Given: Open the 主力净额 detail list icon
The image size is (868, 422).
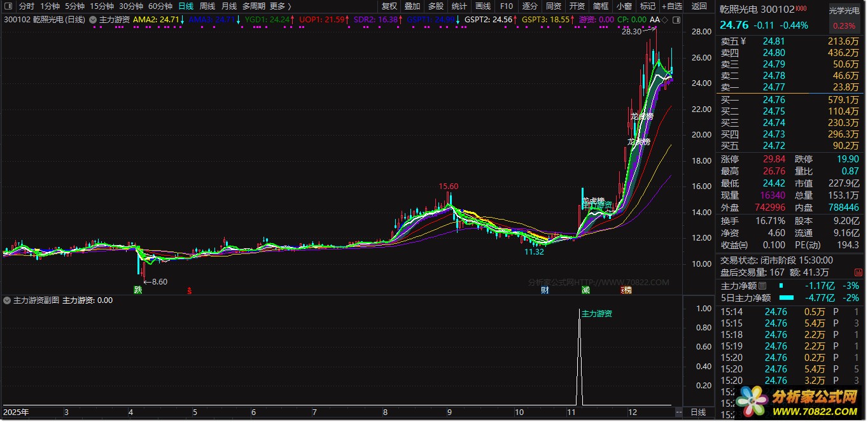Looking at the screenshot, I should tap(763, 286).
